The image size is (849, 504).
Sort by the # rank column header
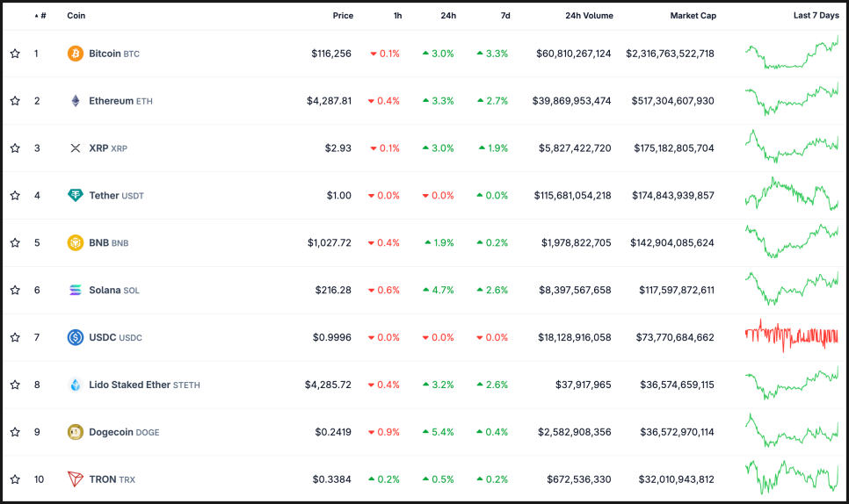[43, 16]
